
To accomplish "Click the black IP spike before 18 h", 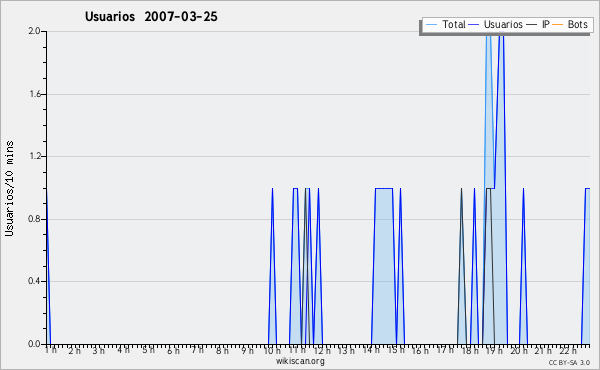I will [x=461, y=266].
